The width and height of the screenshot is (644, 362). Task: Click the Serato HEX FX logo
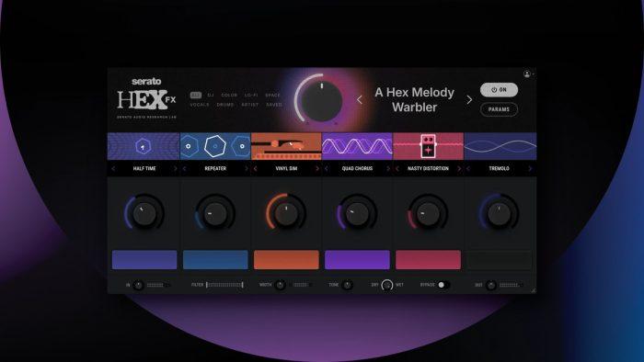146,99
